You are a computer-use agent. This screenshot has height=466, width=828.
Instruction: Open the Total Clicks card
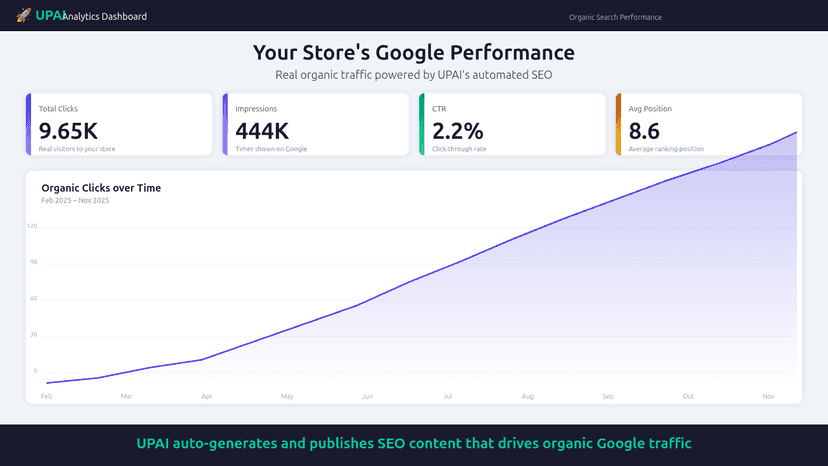[119, 125]
